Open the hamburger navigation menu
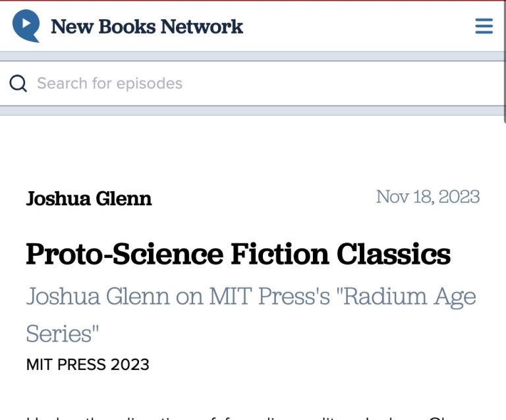506x420 pixels. [x=484, y=26]
